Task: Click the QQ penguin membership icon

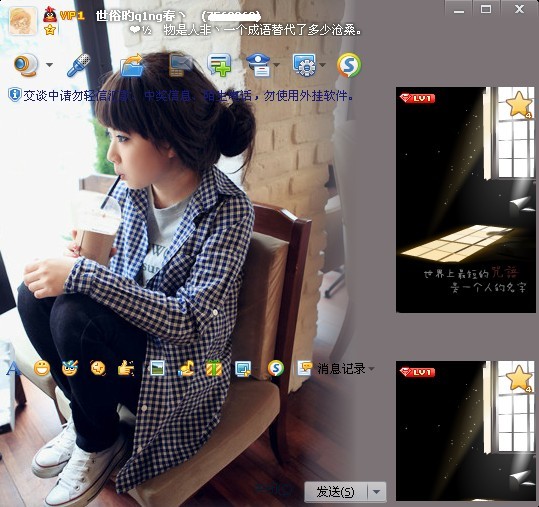Action: tap(50, 15)
